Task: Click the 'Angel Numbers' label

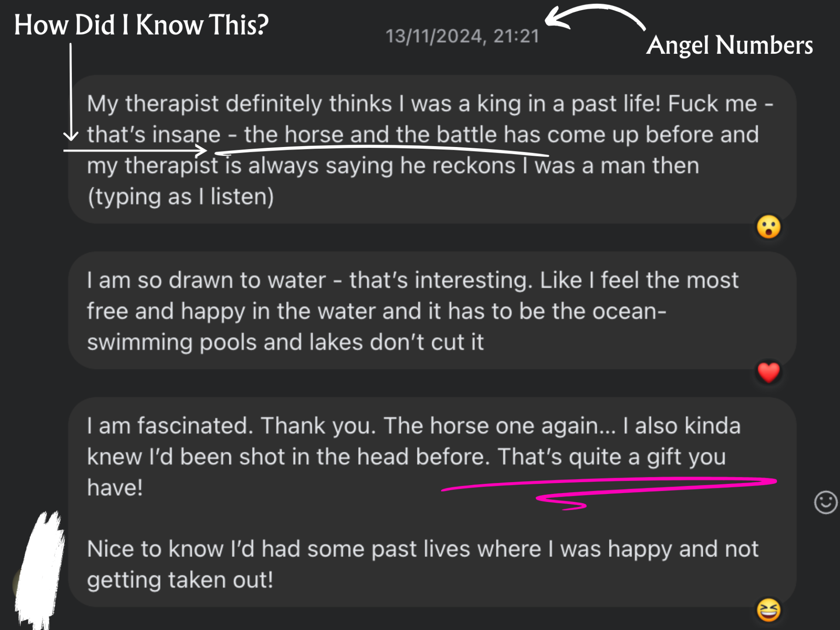Action: (x=729, y=45)
